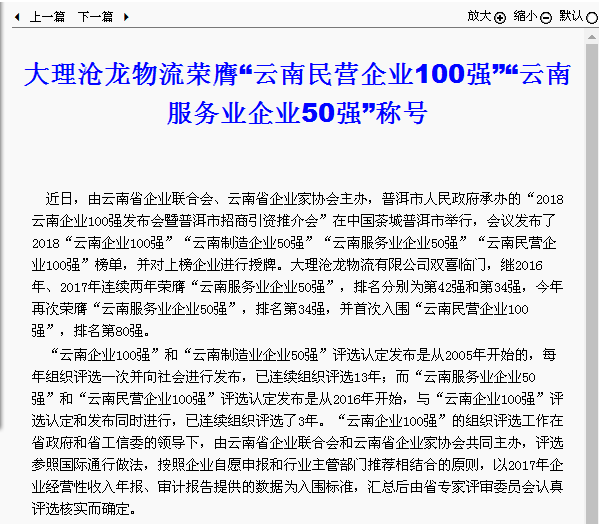Select the empty circle icon beside 默认
Viewport: 599px width, 524px height.
[x=592, y=18]
